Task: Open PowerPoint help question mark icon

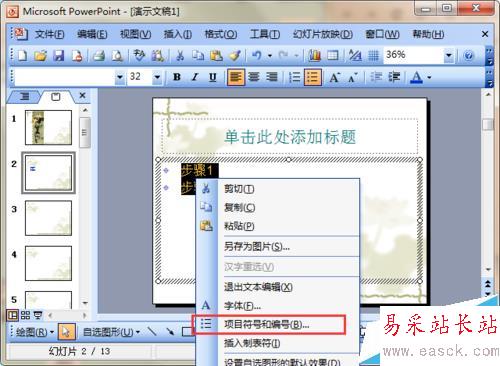Action: click(468, 55)
